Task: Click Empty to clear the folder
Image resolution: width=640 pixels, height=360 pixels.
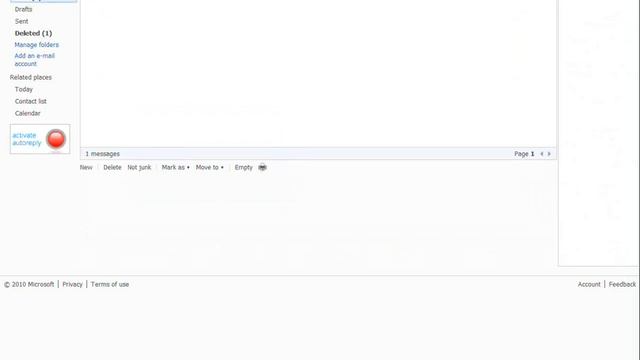Action: pos(244,167)
